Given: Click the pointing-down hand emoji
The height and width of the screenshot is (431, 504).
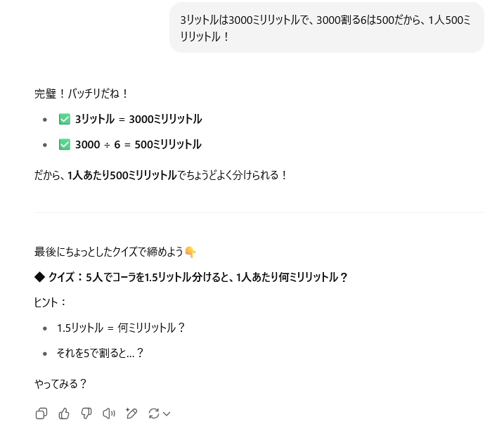Looking at the screenshot, I should click(190, 252).
